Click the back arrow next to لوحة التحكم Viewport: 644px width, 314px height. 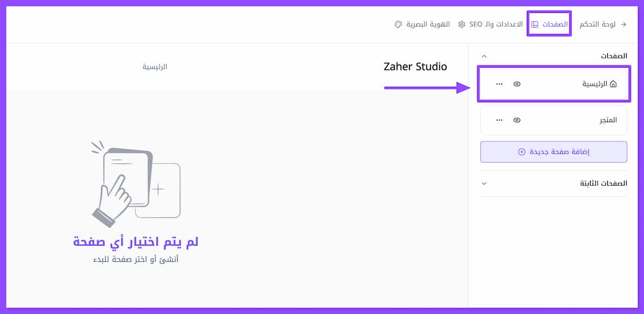(623, 24)
